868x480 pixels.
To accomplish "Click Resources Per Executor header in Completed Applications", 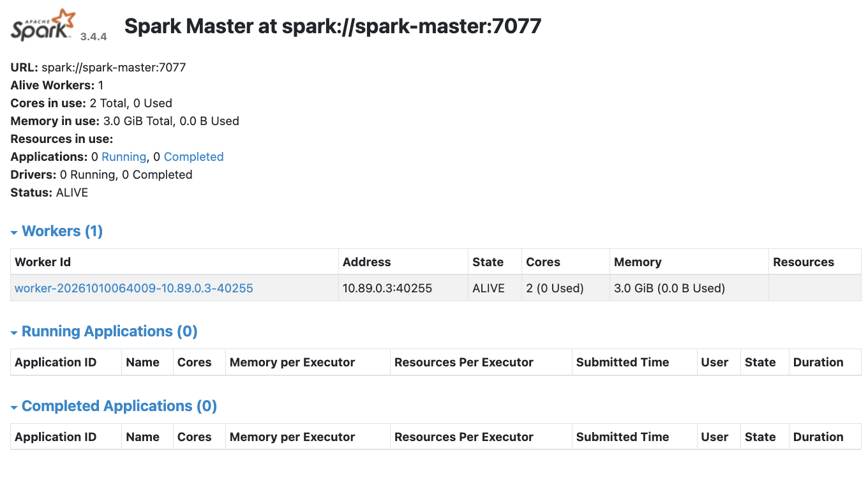I will coord(481,437).
